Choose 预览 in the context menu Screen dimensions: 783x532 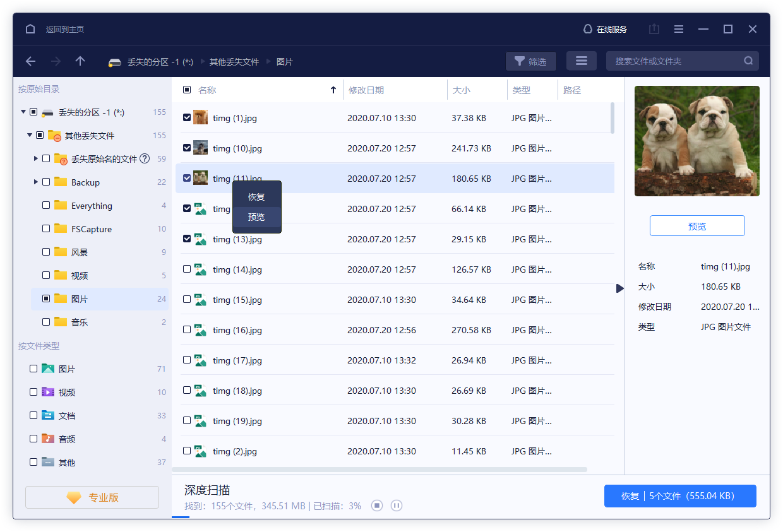[256, 217]
